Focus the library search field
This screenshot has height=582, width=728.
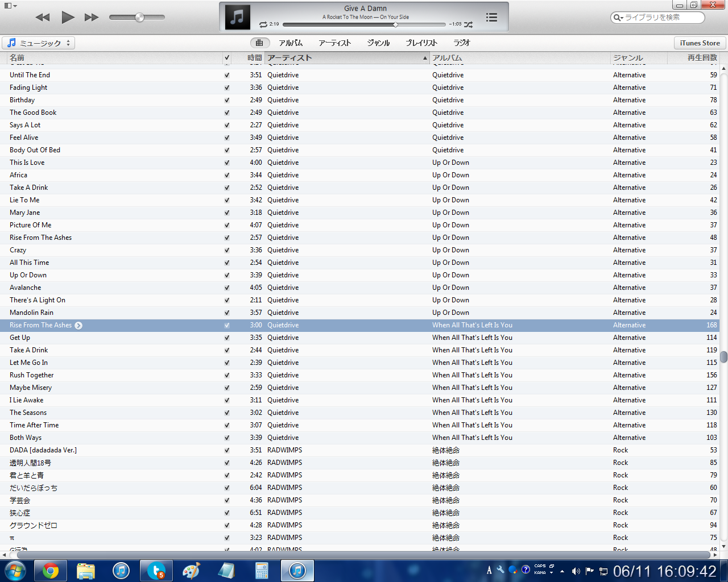point(657,18)
